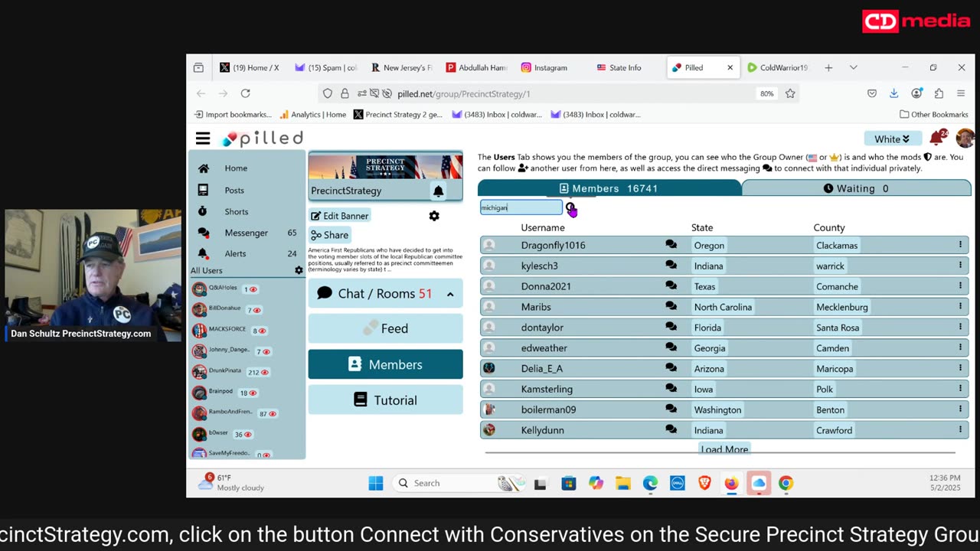Click the 80% zoom level indicator
This screenshot has height=551, width=980.
766,93
